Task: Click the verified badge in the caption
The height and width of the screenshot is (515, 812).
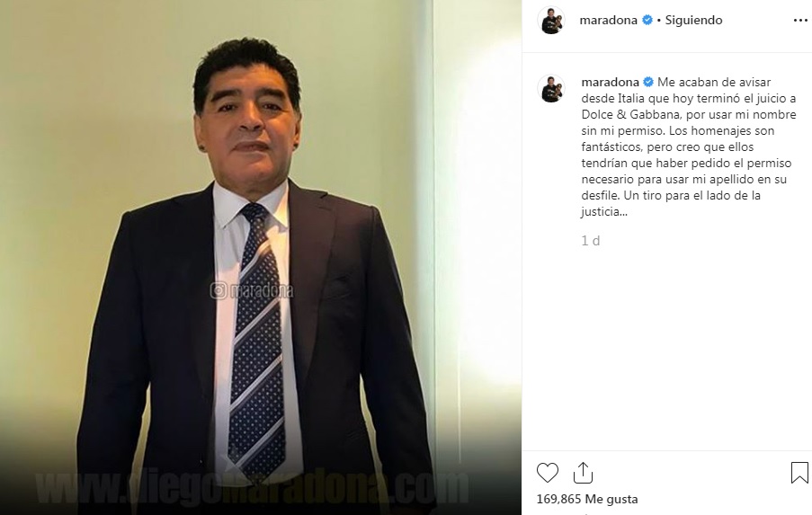Action: (x=648, y=83)
